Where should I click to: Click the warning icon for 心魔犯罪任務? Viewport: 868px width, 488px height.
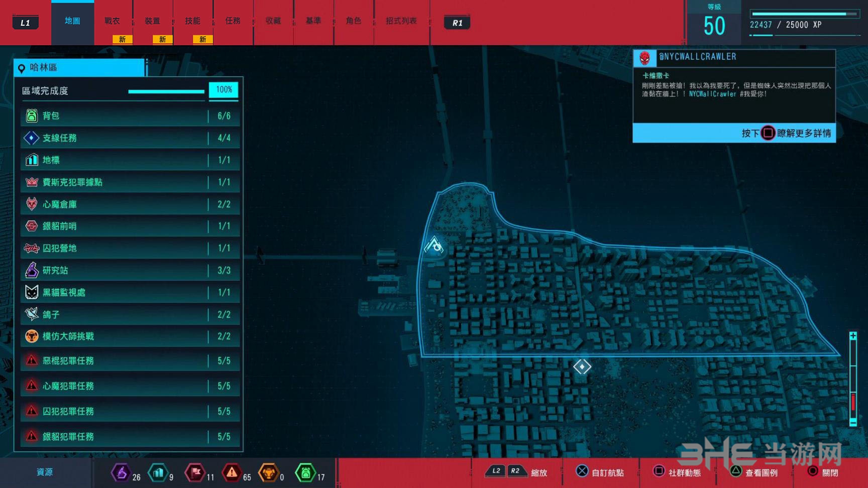click(32, 386)
